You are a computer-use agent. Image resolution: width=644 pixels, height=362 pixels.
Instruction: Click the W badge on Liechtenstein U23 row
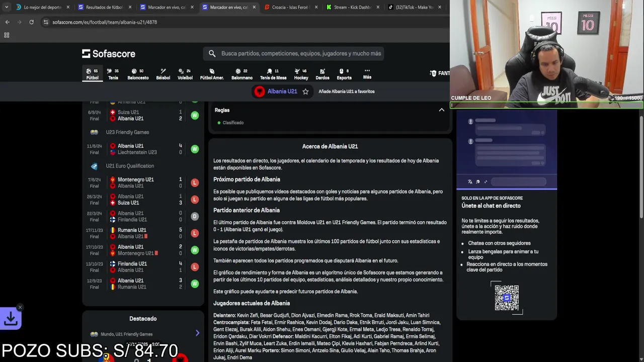click(195, 149)
